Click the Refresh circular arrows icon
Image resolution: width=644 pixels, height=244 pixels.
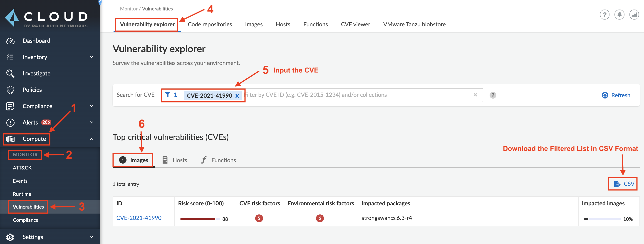[605, 95]
